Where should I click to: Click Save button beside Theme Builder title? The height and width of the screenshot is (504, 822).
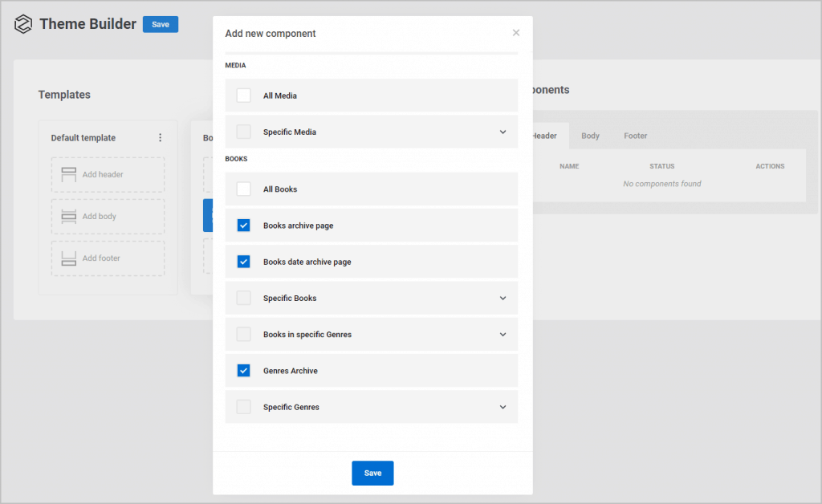[x=161, y=24]
